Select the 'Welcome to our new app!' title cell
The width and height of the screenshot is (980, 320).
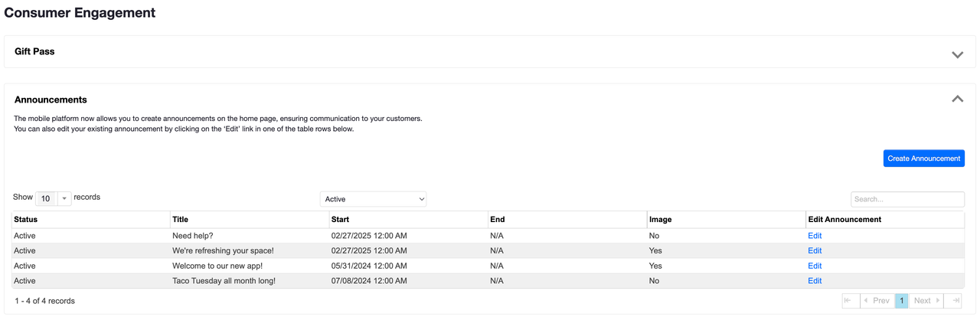coord(250,266)
